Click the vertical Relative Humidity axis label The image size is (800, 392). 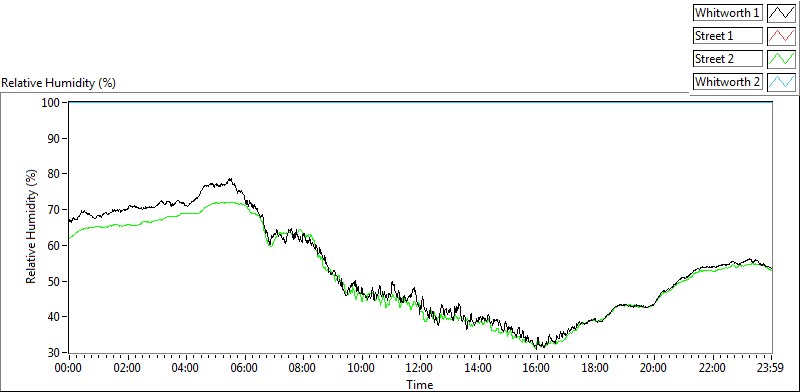point(32,227)
